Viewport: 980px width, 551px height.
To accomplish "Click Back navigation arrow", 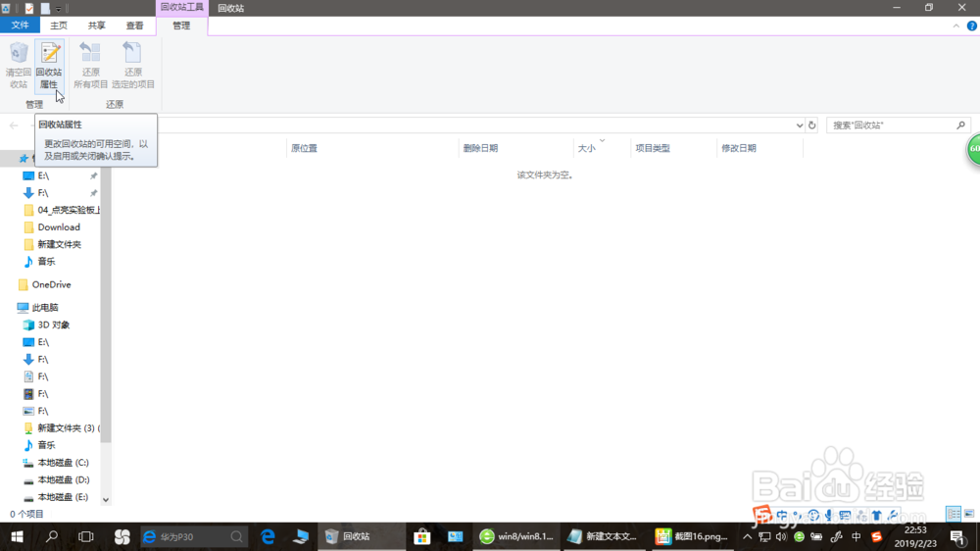I will (x=14, y=125).
